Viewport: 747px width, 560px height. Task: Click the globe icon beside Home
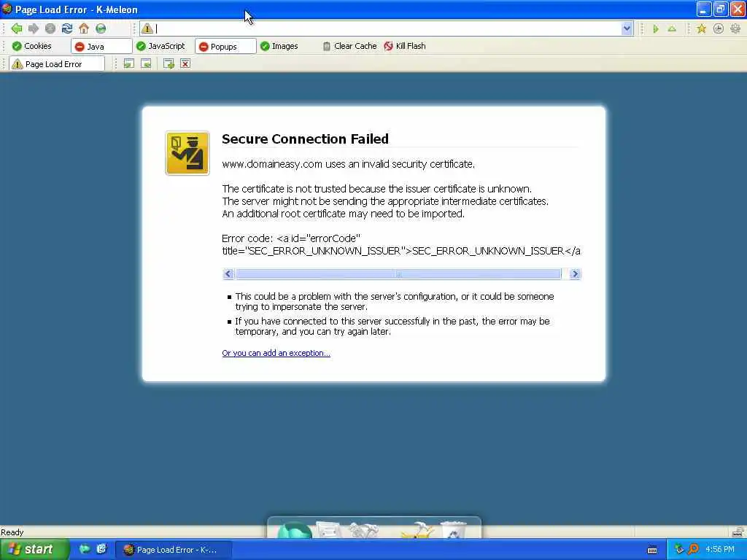pos(101,28)
